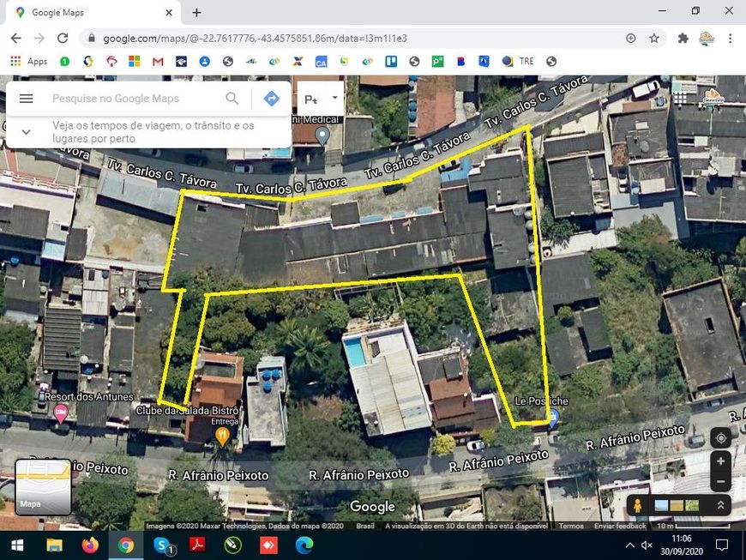Open the green numbered circle bookmark
The width and height of the screenshot is (746, 560).
click(64, 62)
